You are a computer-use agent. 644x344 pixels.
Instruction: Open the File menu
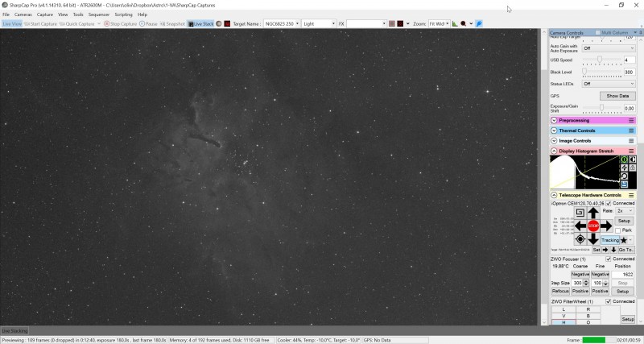(6, 15)
